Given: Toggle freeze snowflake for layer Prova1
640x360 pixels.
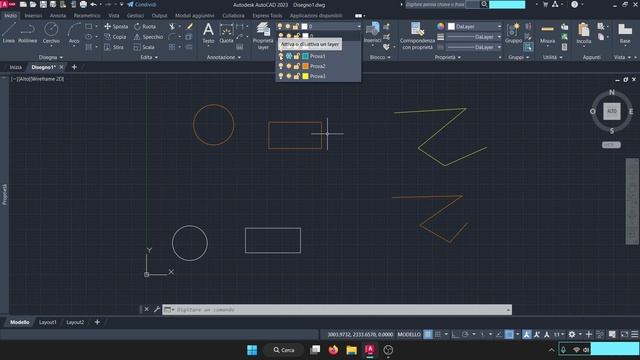Looking at the screenshot, I should click(x=289, y=56).
